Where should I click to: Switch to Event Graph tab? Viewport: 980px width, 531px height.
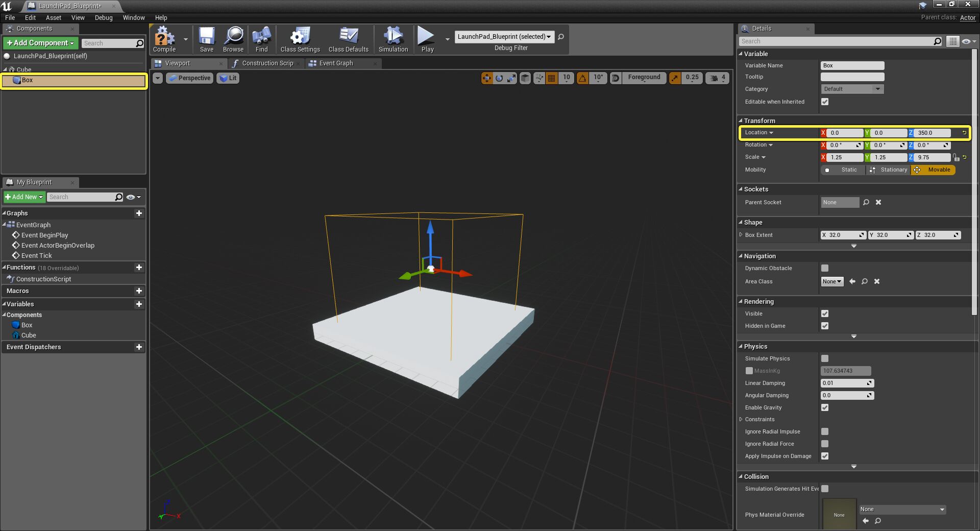(336, 63)
